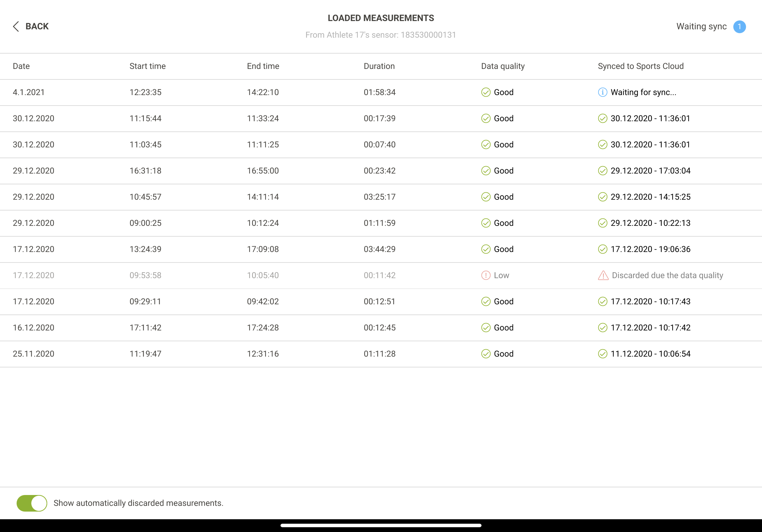Screen dimensions: 762x532
Task: Click the Show automatically discarded measurements label
Action: pos(138,503)
